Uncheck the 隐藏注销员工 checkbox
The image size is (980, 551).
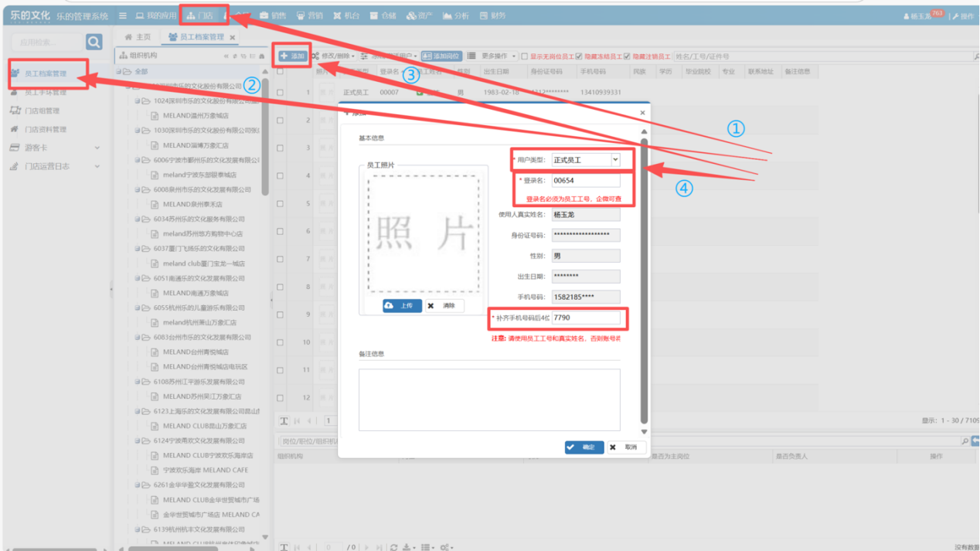627,56
